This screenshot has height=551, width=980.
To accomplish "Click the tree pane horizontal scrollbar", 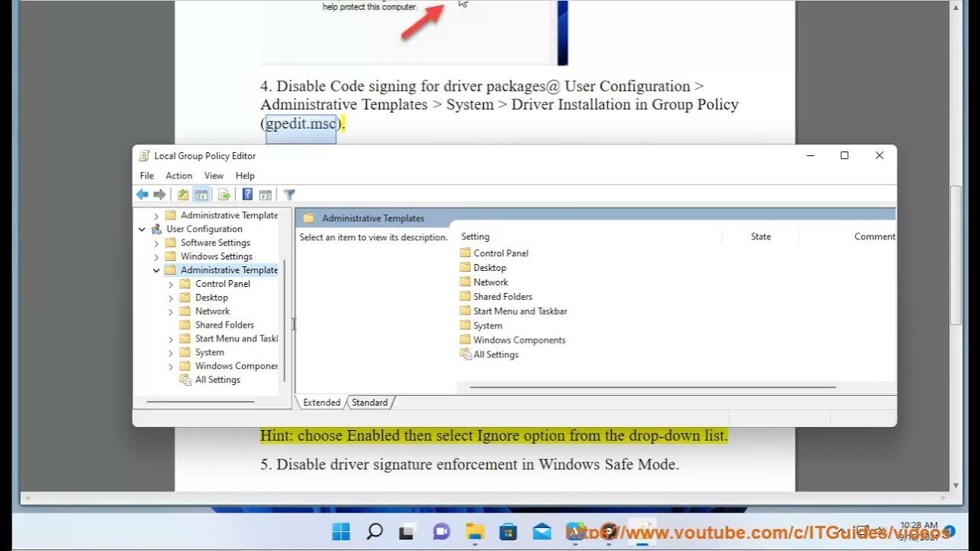I will (x=201, y=401).
